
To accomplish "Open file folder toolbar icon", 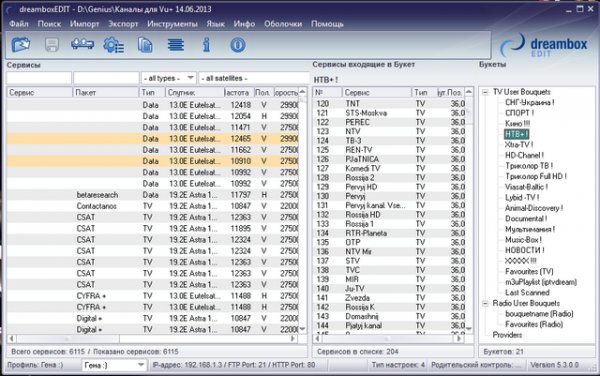I will (x=21, y=45).
